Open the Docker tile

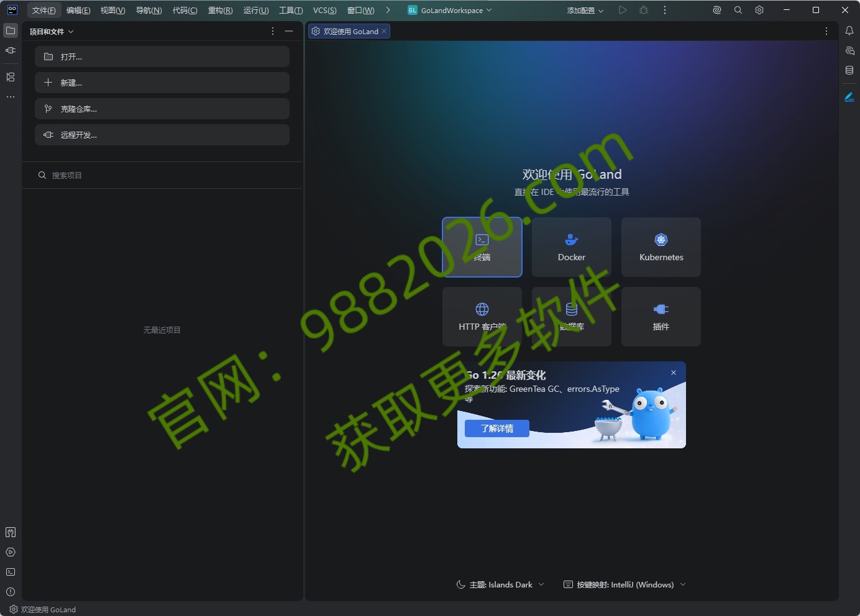[572, 247]
